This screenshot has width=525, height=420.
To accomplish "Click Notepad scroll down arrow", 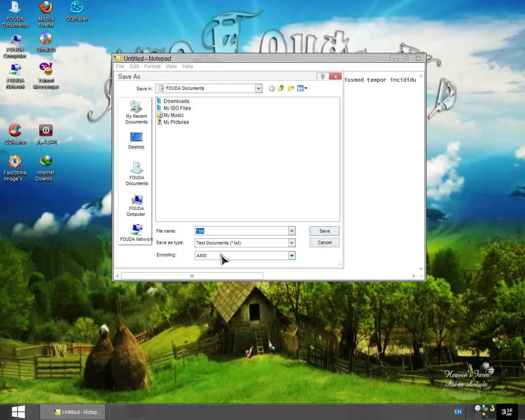I will tap(421, 269).
